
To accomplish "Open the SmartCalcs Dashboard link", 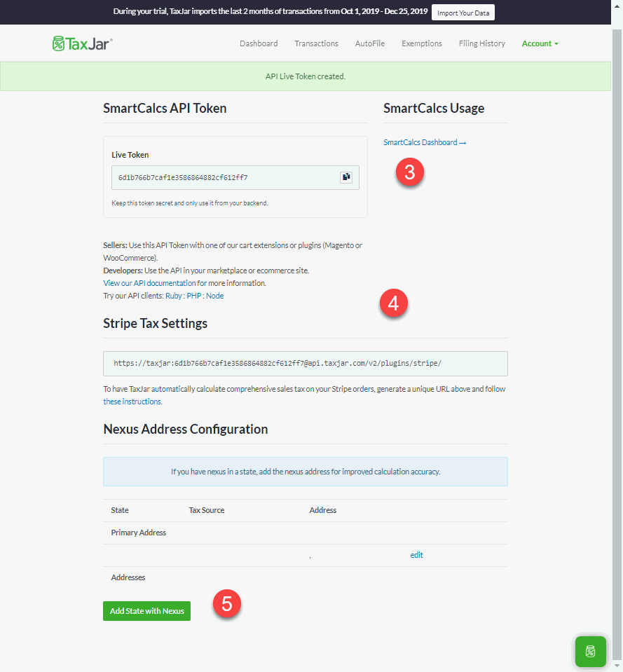I will point(424,143).
